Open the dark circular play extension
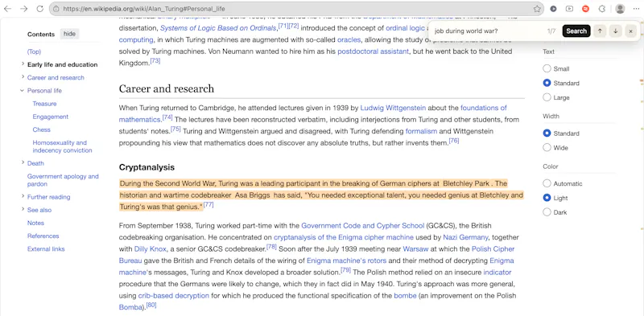Screen dimensions: 644x316 click(x=553, y=9)
